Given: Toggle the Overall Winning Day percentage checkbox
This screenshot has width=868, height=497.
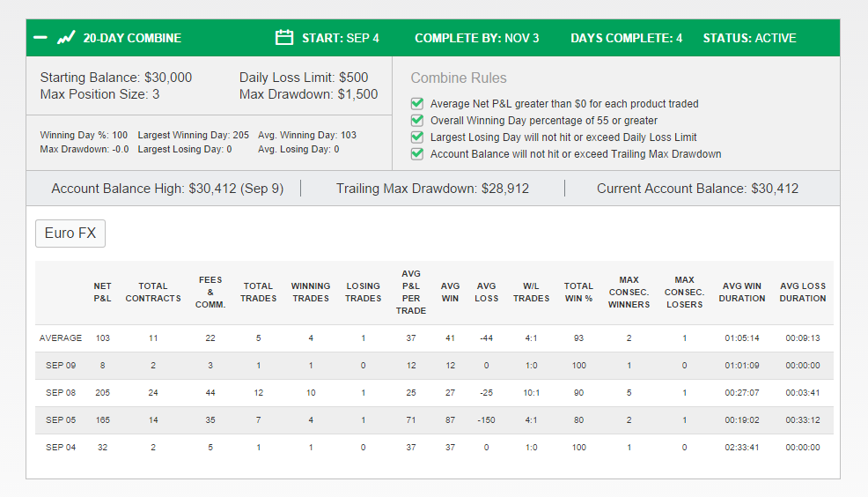Looking at the screenshot, I should [417, 120].
